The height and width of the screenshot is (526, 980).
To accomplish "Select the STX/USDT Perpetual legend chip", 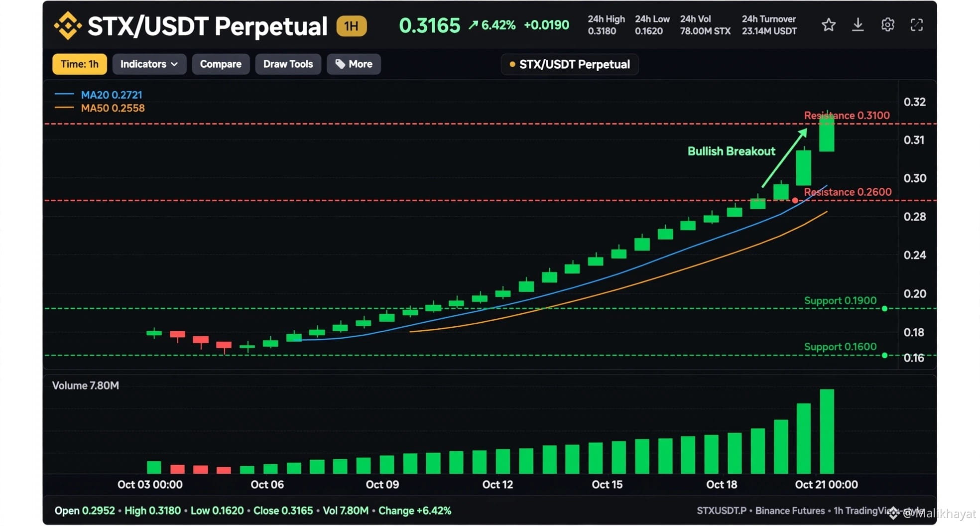I will click(570, 64).
